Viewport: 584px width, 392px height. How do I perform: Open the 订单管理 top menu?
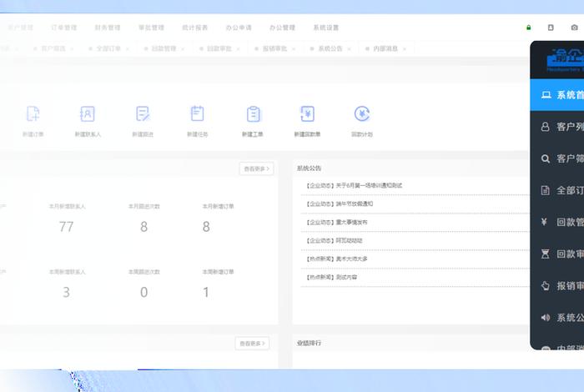(64, 28)
